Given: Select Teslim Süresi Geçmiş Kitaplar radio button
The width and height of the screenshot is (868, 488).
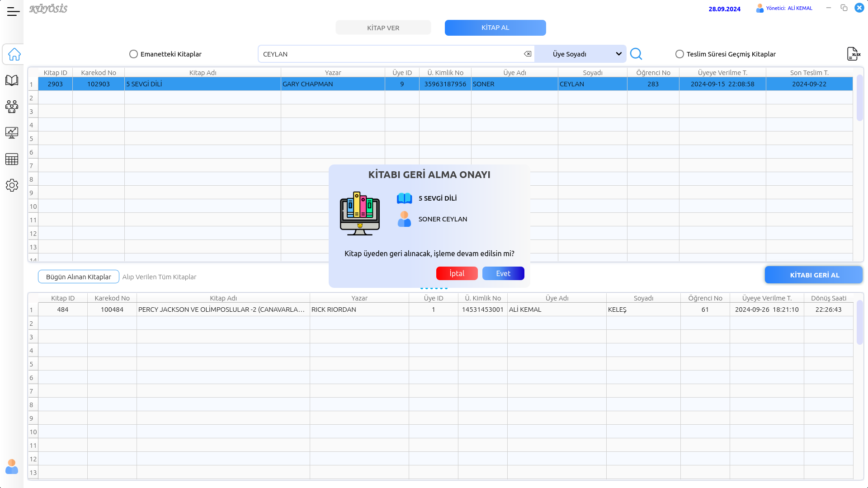Looking at the screenshot, I should pos(679,54).
